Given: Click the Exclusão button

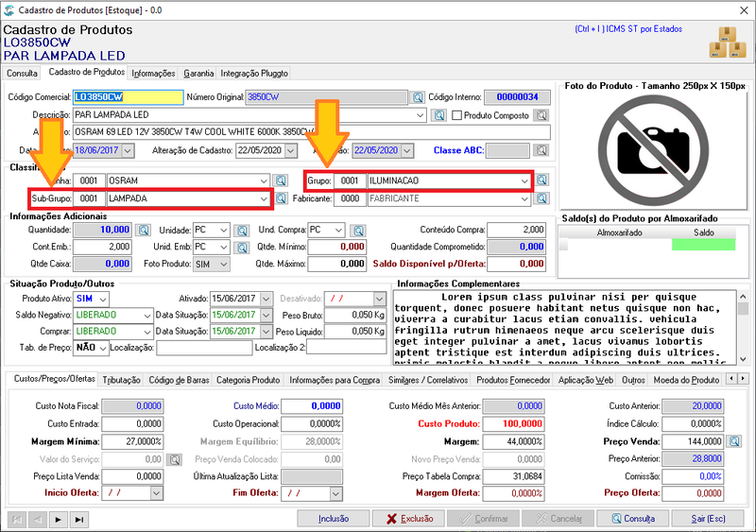Looking at the screenshot, I should (409, 519).
